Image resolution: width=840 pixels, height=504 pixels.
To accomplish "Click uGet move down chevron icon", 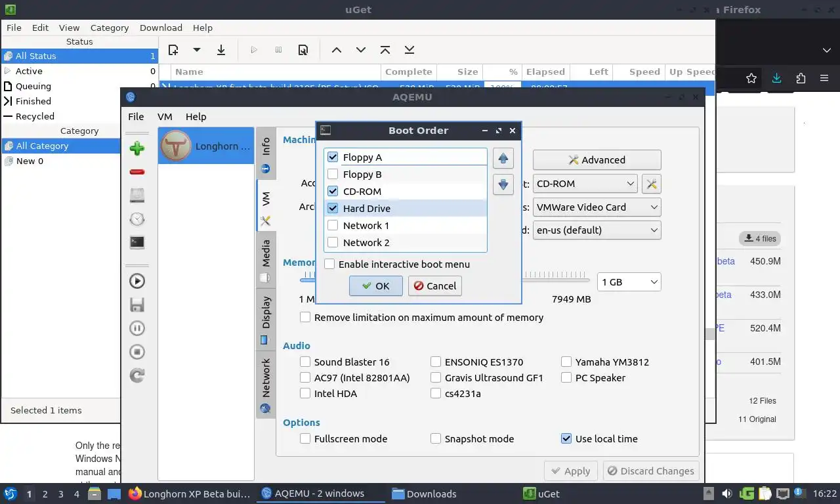I will [361, 50].
